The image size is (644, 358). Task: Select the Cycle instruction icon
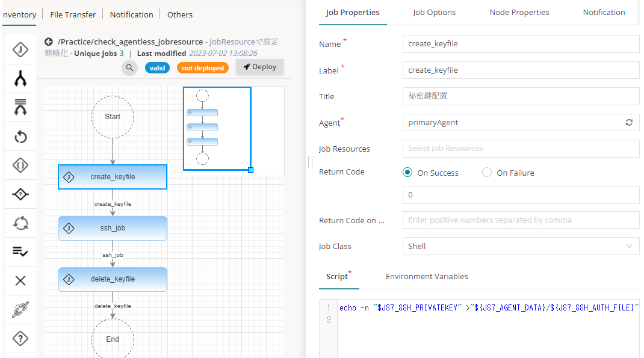pyautogui.click(x=20, y=223)
